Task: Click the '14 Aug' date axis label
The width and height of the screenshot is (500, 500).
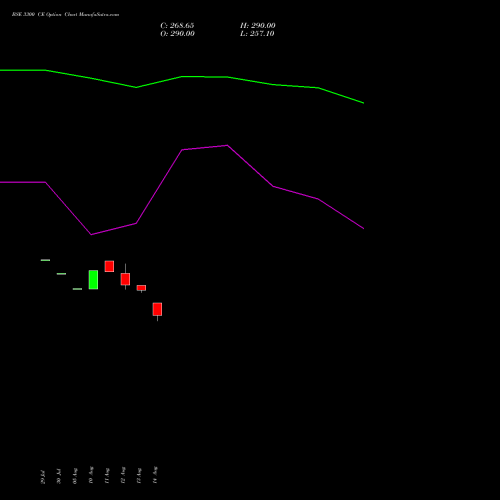Action: click(155, 475)
